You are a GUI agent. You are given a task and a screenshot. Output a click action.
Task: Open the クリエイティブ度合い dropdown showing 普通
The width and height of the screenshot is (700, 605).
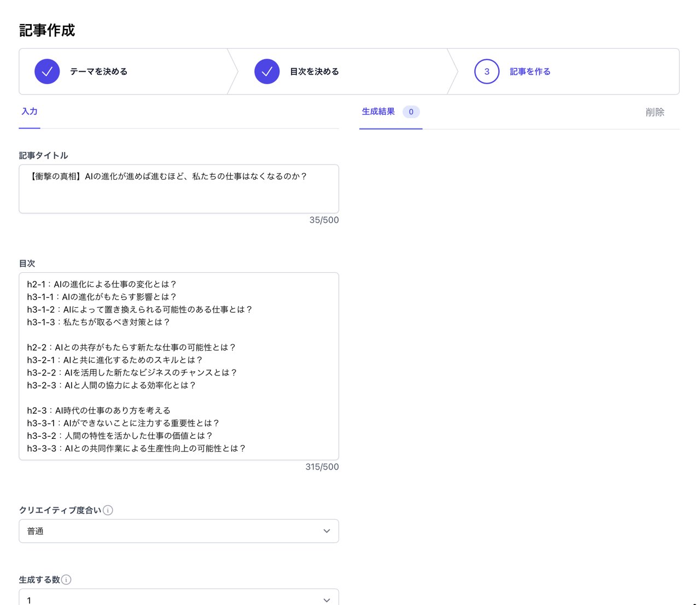coord(178,531)
